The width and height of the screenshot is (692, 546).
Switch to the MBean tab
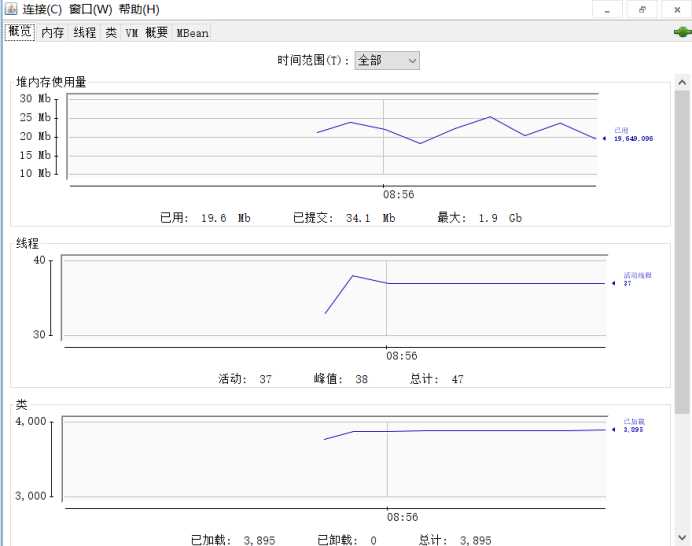192,33
